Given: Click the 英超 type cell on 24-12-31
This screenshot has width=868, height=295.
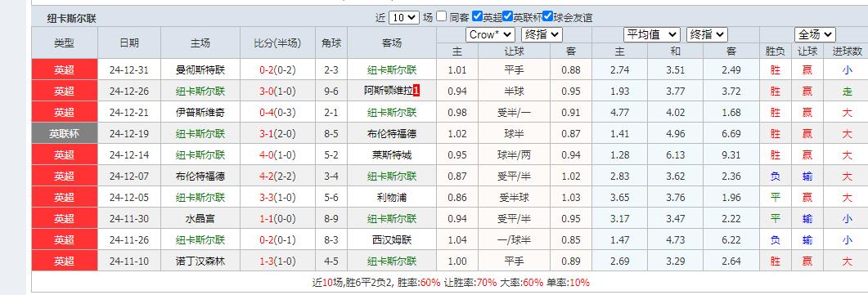Looking at the screenshot, I should coord(64,70).
